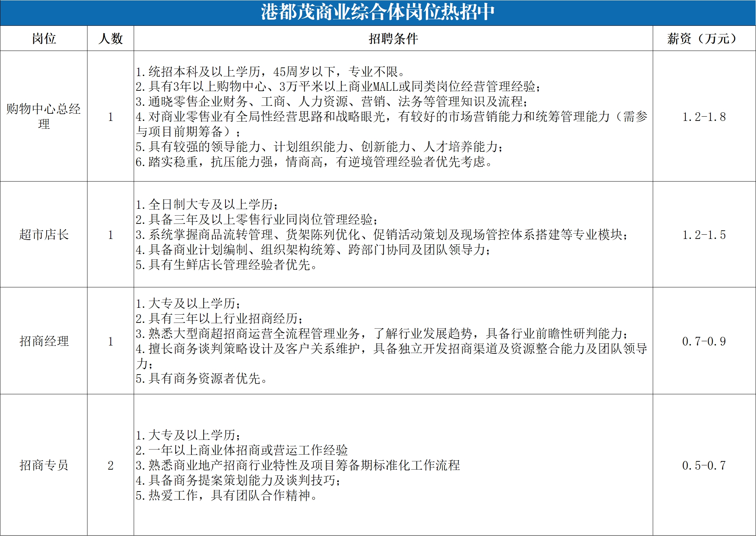Click the 招商专员 position cell
Viewport: 756px width, 536px height.
point(44,465)
